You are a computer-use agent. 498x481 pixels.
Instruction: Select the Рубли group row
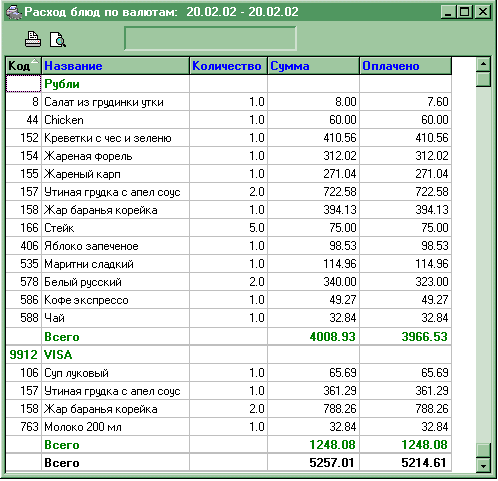[x=229, y=84]
